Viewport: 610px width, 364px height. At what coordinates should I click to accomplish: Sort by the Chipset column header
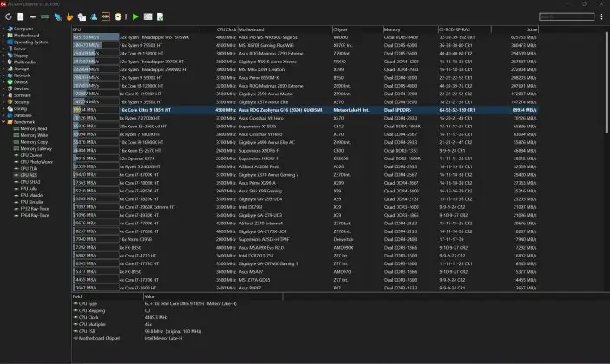click(x=357, y=29)
